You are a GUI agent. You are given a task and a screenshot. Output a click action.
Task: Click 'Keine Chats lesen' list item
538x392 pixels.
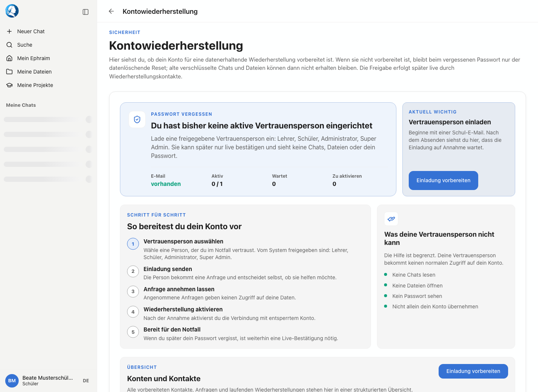coord(414,275)
